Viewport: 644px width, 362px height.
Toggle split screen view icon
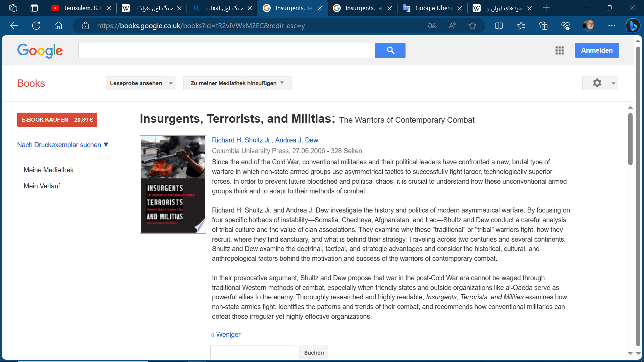point(499,26)
